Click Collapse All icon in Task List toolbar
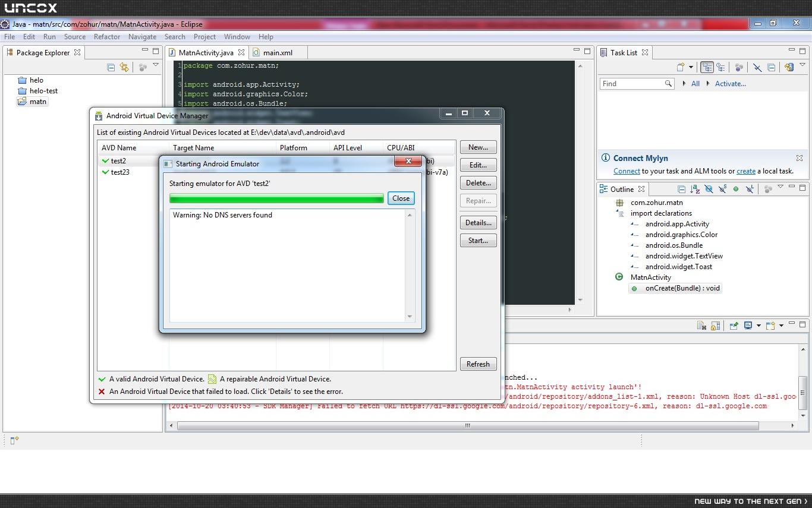 pos(771,67)
